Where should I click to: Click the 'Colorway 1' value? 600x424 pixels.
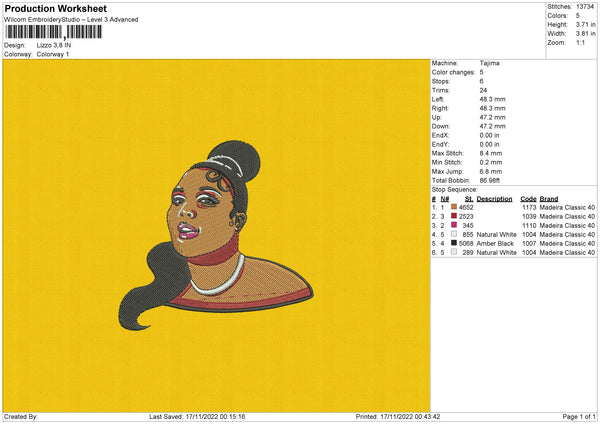coord(53,54)
